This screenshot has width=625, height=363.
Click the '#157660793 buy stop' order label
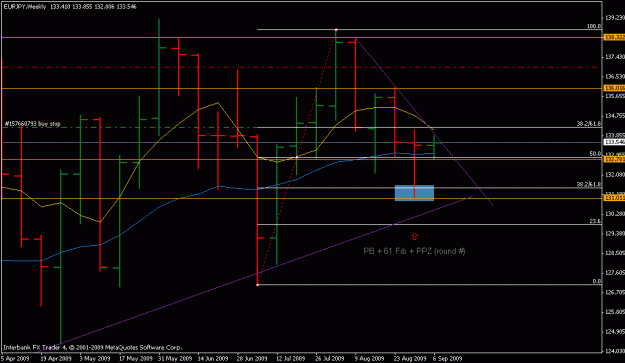(x=32, y=124)
